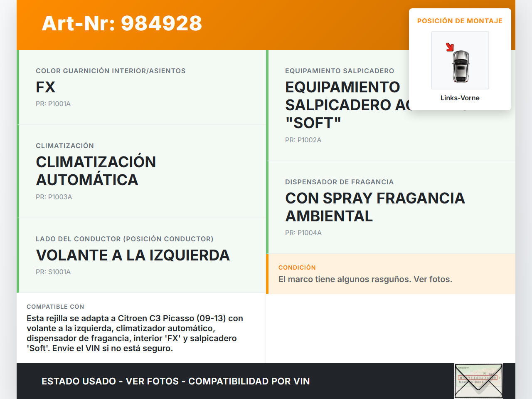The width and height of the screenshot is (532, 399).
Task: Select the 'Art-Nr: 984928' heading
Action: pos(122,23)
